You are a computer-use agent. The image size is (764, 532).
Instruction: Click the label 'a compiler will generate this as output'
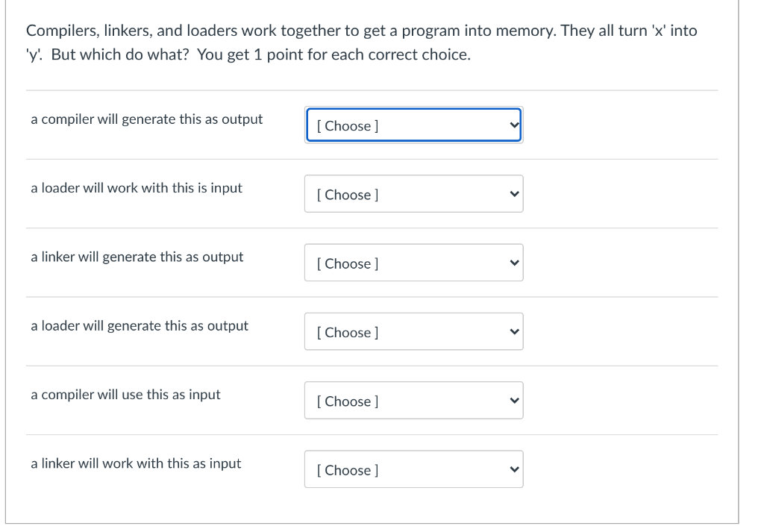point(146,119)
